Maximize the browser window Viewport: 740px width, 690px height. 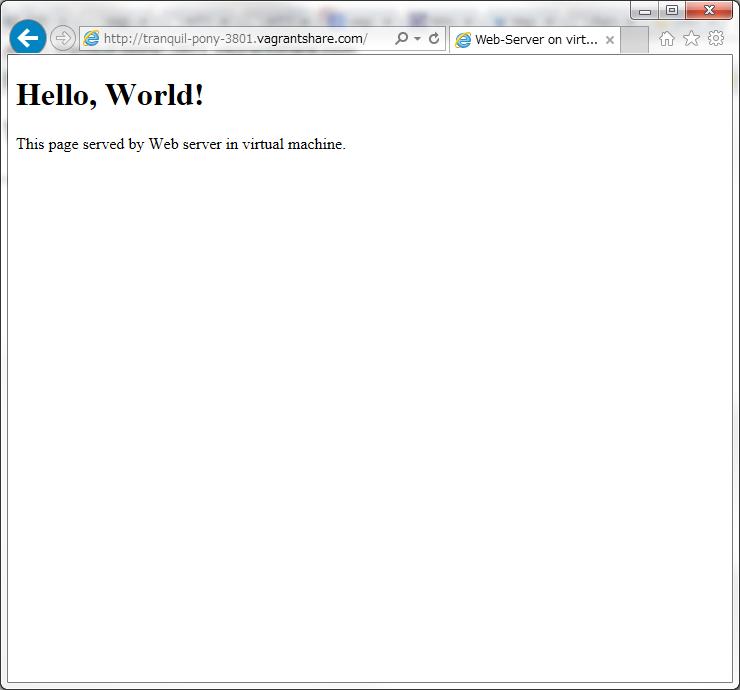(672, 11)
